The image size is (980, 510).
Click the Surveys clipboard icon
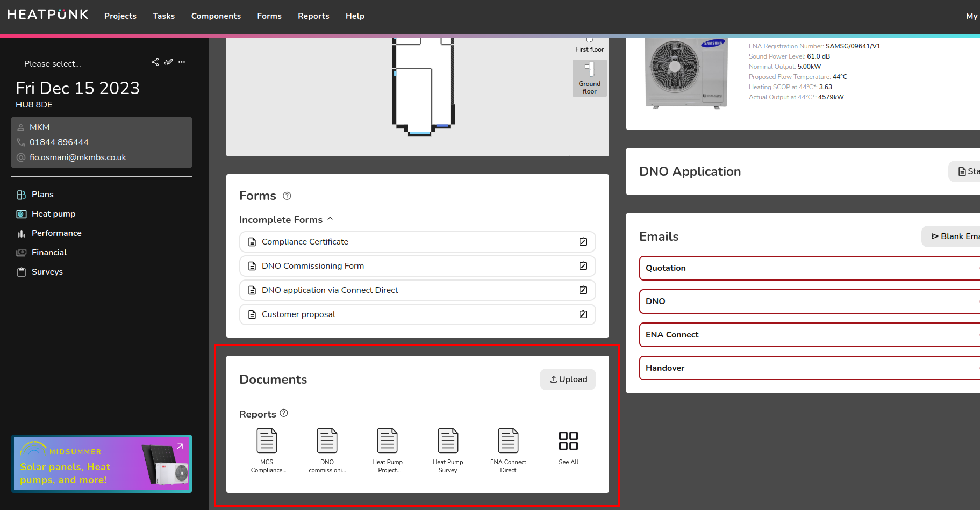[22, 272]
